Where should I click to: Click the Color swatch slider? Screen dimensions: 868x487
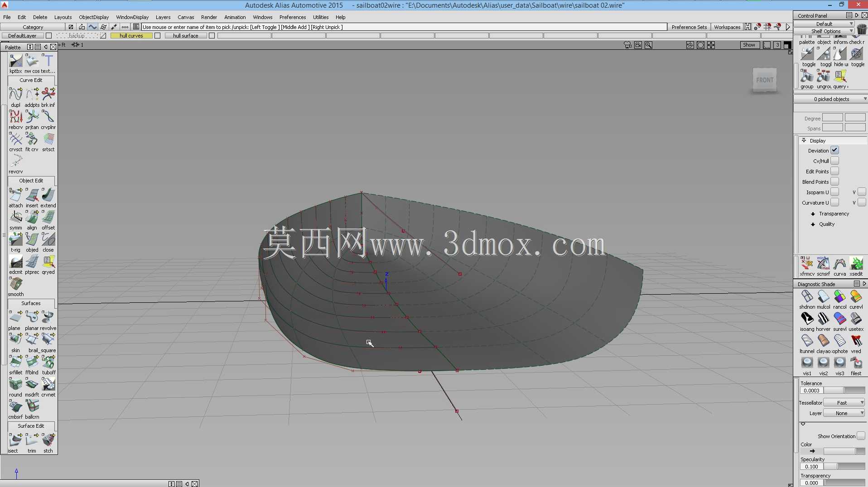(x=844, y=451)
